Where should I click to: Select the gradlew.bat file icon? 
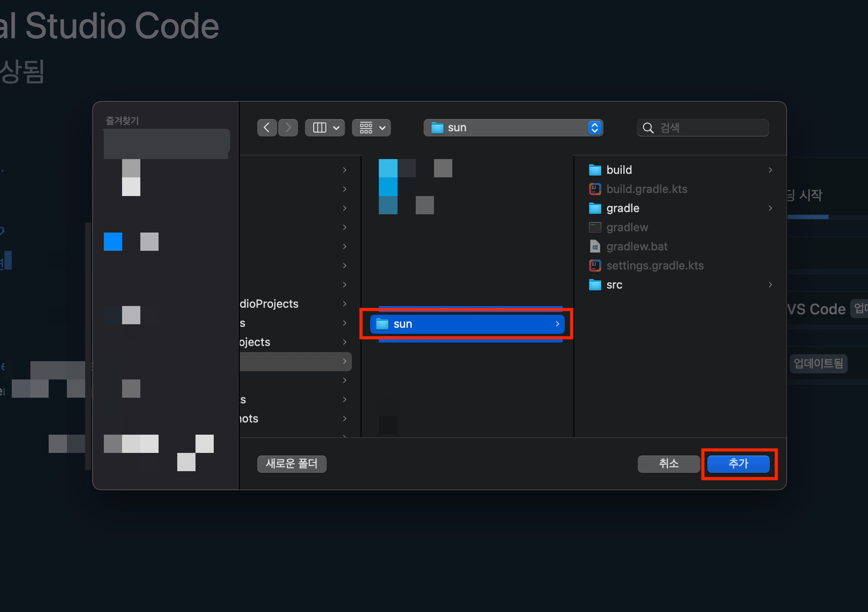pos(595,246)
